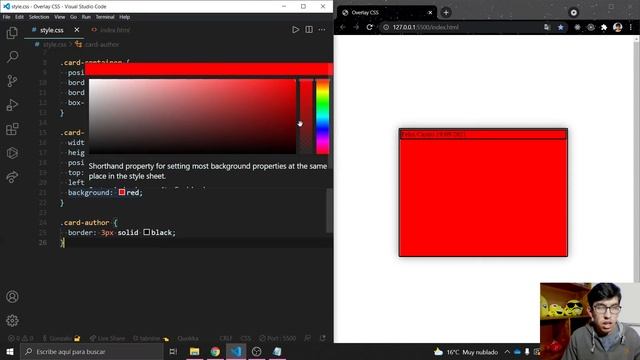
Task: Open the Edit menu
Action: [x=20, y=17]
